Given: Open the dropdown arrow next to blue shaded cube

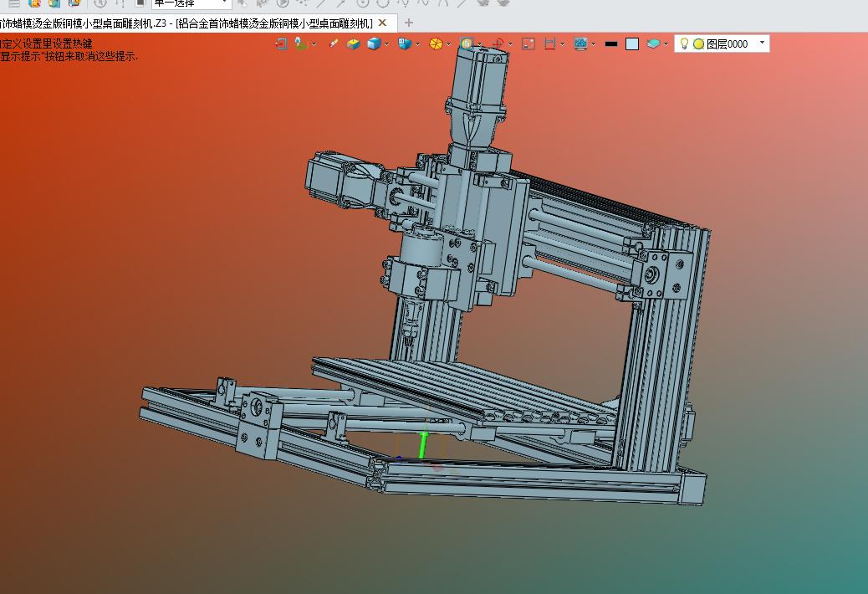Looking at the screenshot, I should point(387,44).
